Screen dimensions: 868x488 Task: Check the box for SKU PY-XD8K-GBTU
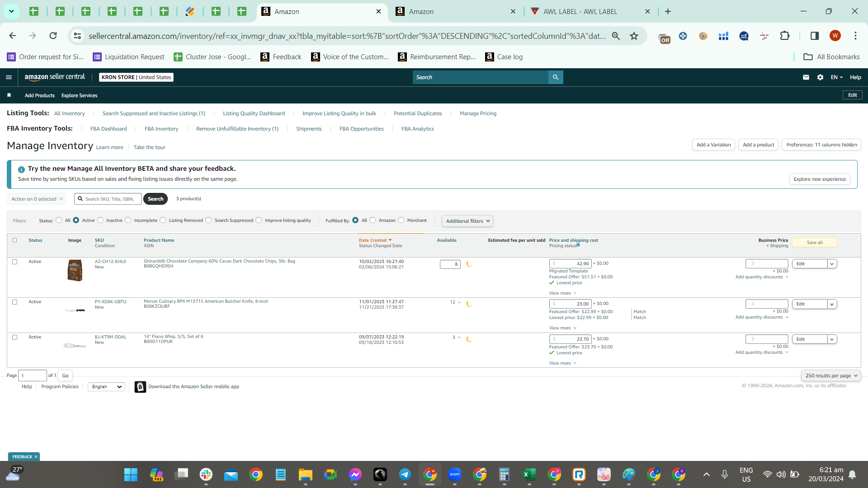[14, 302]
